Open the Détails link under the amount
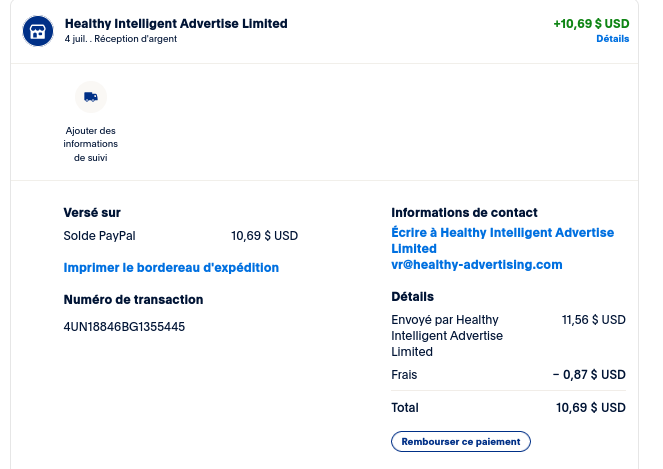 612,39
